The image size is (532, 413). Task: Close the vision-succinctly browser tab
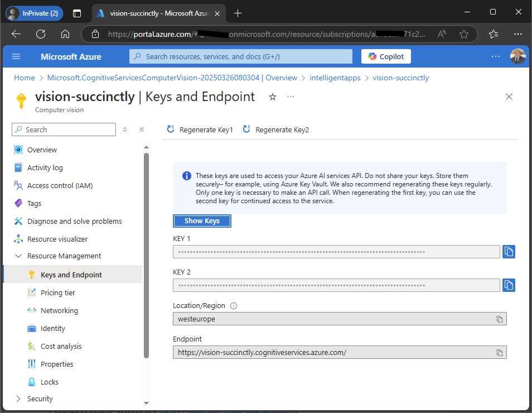217,13
